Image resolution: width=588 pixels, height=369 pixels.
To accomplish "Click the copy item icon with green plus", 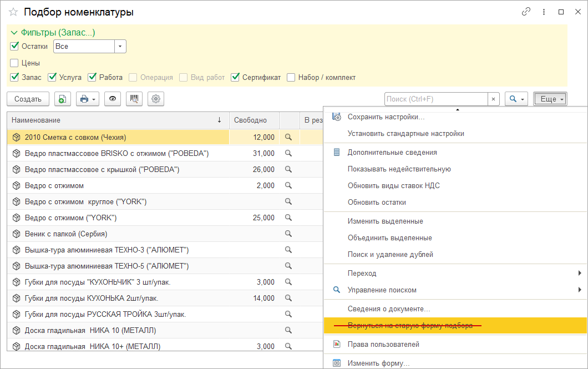I will pyautogui.click(x=62, y=99).
